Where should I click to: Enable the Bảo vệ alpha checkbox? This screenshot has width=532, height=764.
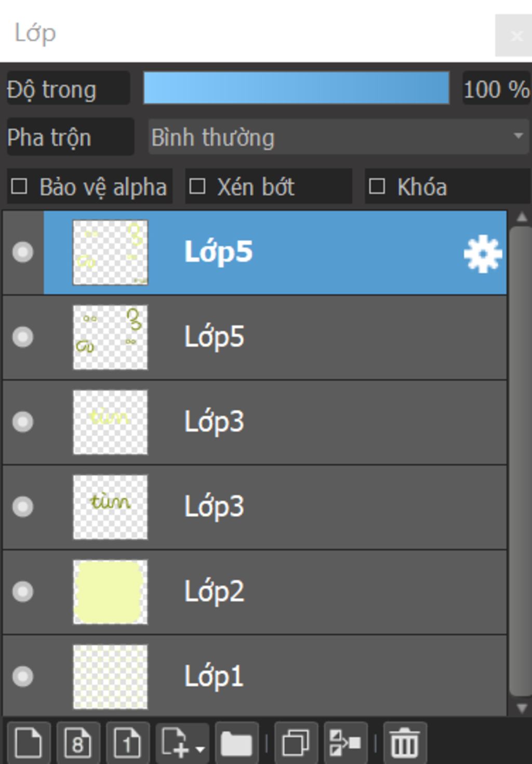[x=19, y=186]
